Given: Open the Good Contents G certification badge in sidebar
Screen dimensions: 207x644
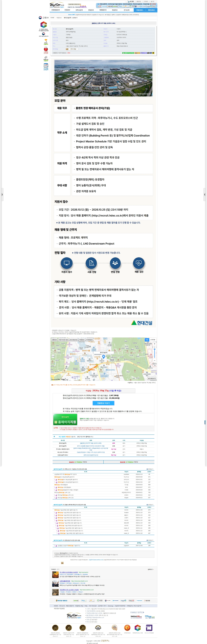Looking at the screenshot, I should pos(44,26).
